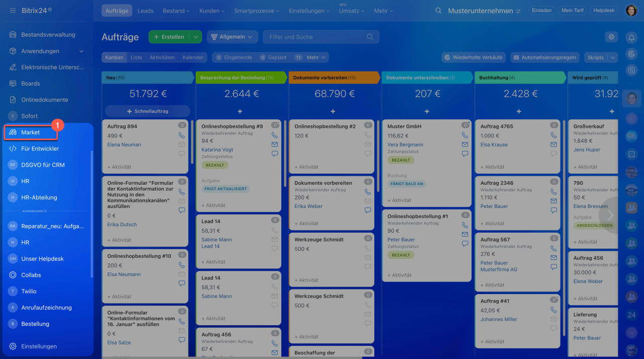Click phone icon on Onlineshopbestellung #2 card
644x359 pixels.
tap(368, 135)
